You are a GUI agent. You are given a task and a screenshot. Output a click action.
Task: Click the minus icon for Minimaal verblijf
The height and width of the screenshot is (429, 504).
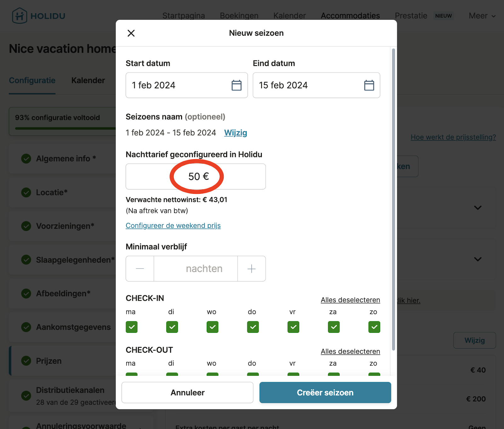tap(140, 269)
